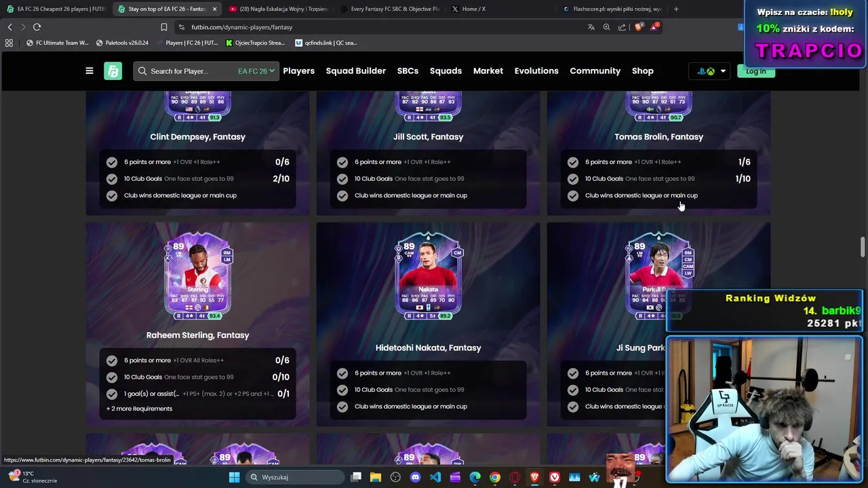
Task: Open qcfinds.link bookmark
Action: pos(325,43)
